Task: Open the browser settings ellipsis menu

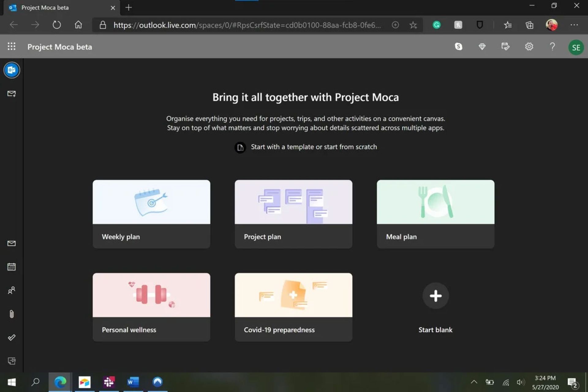Action: pos(574,25)
